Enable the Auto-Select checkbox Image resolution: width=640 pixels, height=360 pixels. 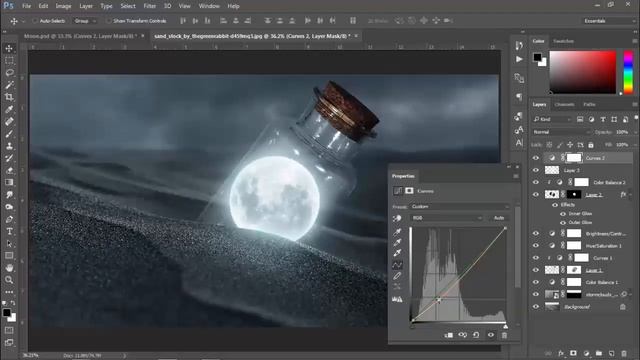pos(35,21)
